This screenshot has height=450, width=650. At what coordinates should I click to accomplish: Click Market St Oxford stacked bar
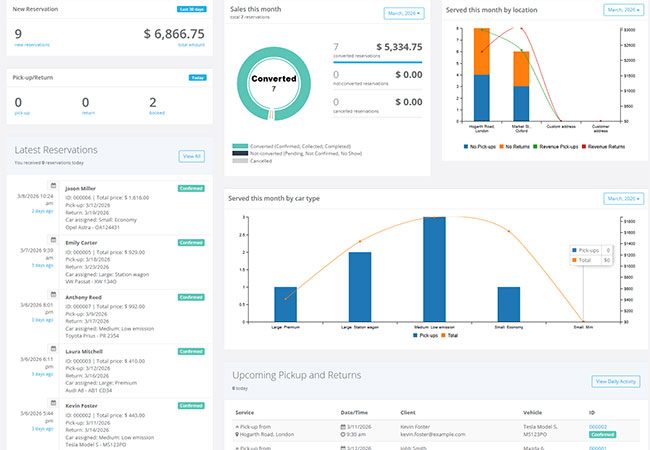click(x=521, y=86)
